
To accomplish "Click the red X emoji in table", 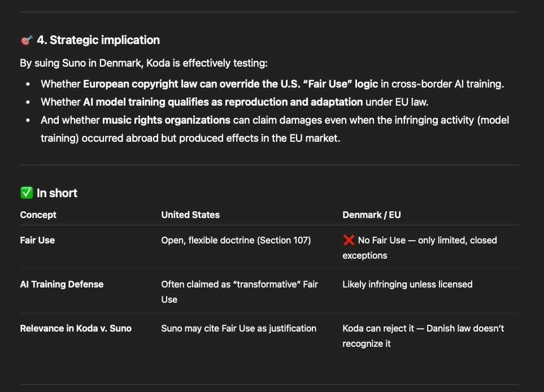I will click(349, 240).
